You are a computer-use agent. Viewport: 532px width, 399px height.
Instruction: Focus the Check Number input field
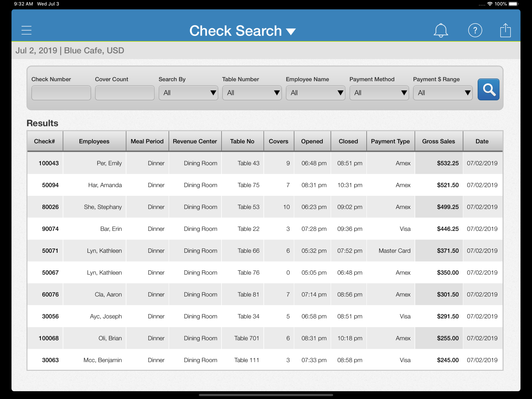coord(61,93)
